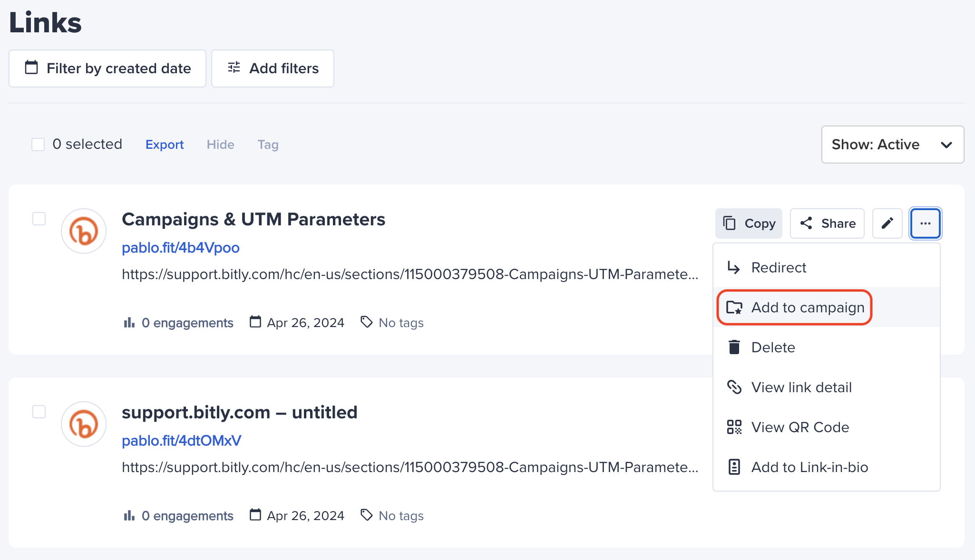Choose Add to campaign menu item
The image size is (975, 560).
(827, 308)
